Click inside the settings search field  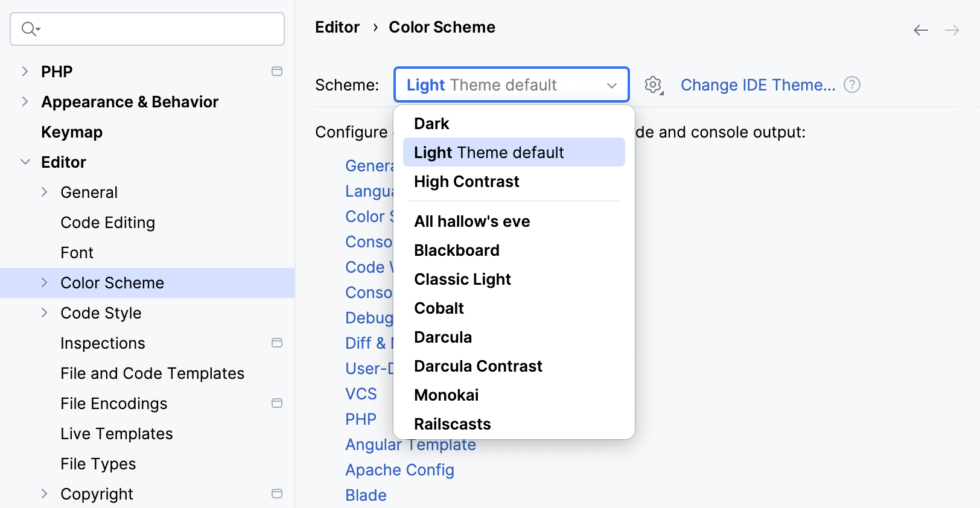click(x=147, y=28)
